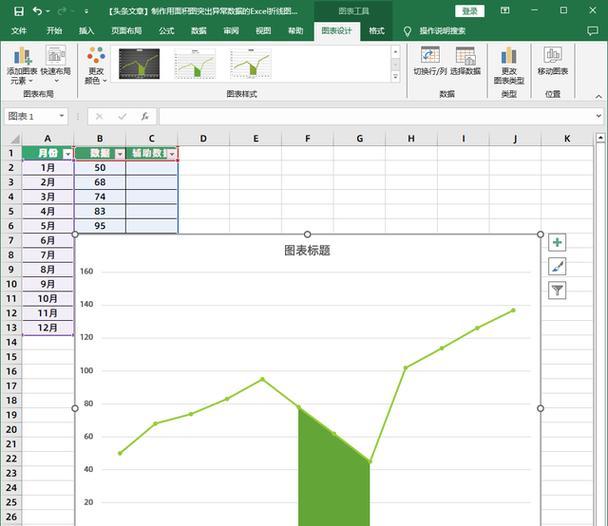Image resolution: width=608 pixels, height=526 pixels.
Task: Switch to the 数据 ribbon tab
Action: point(199,31)
